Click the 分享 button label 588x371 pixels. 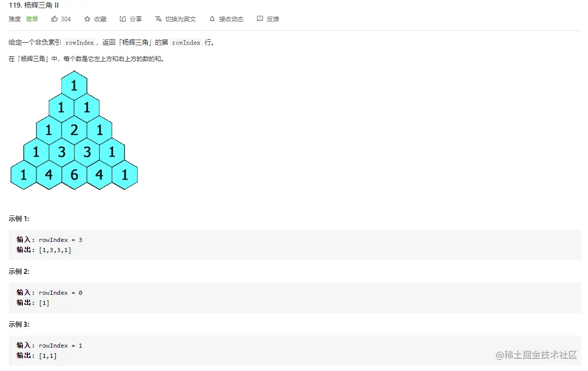pyautogui.click(x=136, y=19)
